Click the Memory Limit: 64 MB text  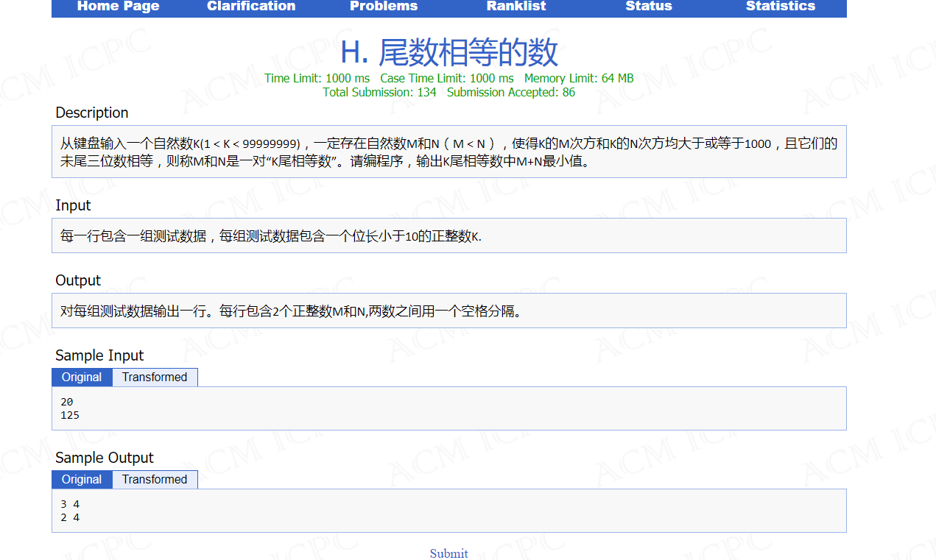579,78
